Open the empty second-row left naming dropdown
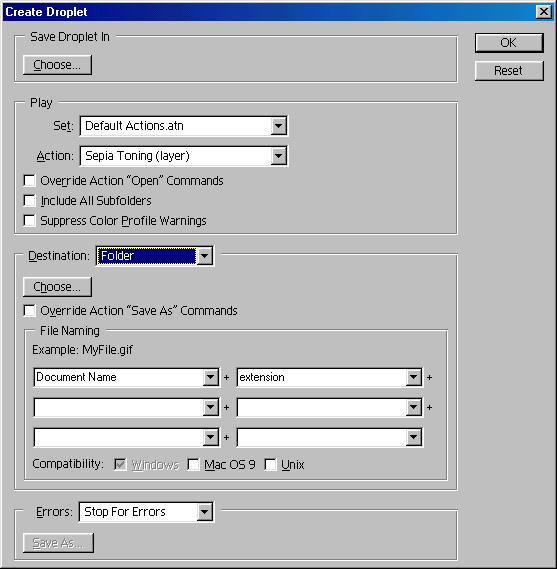Viewport: 557px width, 569px height. click(x=126, y=408)
